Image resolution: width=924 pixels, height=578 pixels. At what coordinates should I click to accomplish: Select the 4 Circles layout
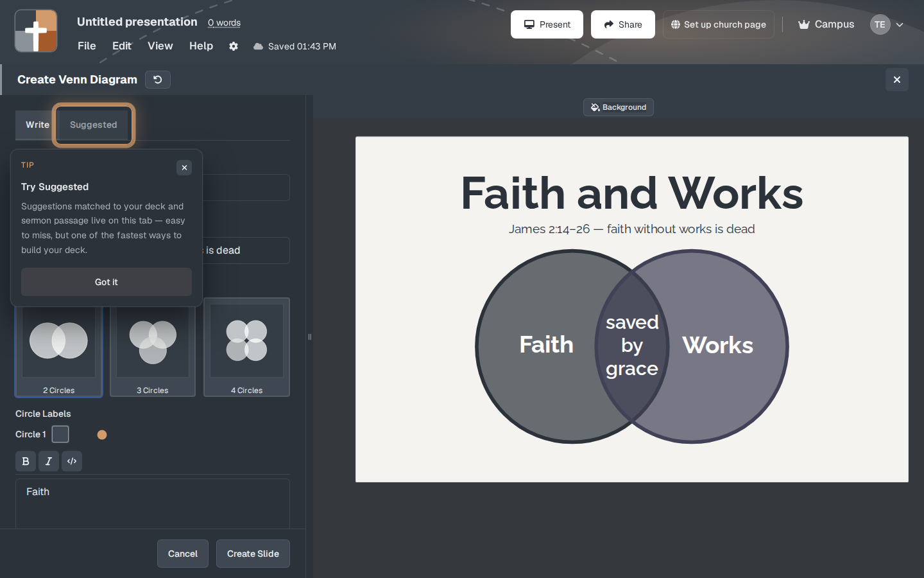tap(246, 347)
